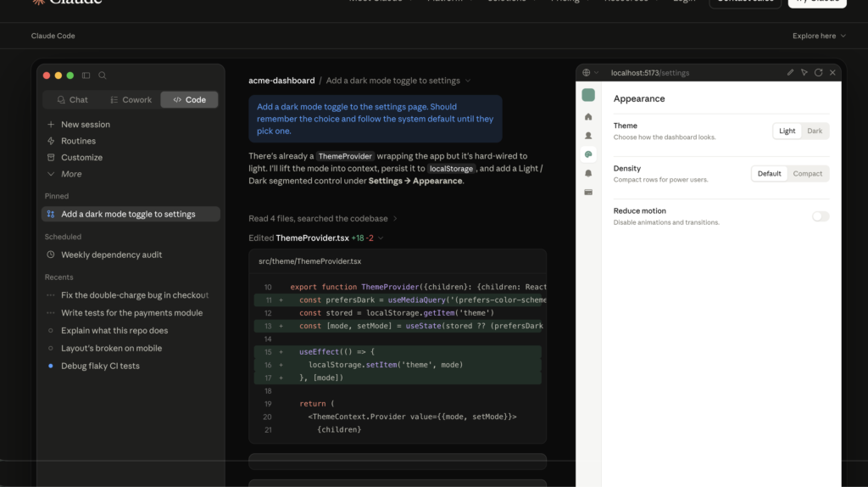868x487 pixels.
Task: Click the green app logo in preview sidebar
Action: [588, 95]
